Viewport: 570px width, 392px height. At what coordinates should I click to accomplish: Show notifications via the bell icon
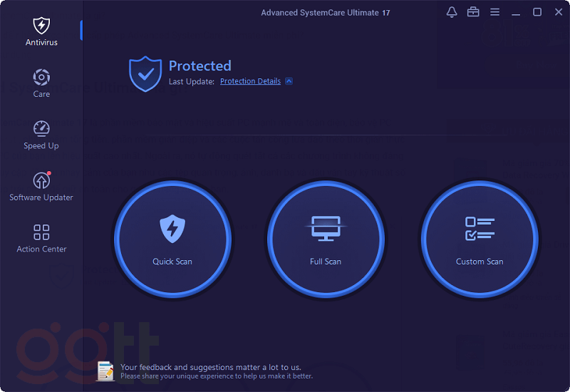point(452,12)
